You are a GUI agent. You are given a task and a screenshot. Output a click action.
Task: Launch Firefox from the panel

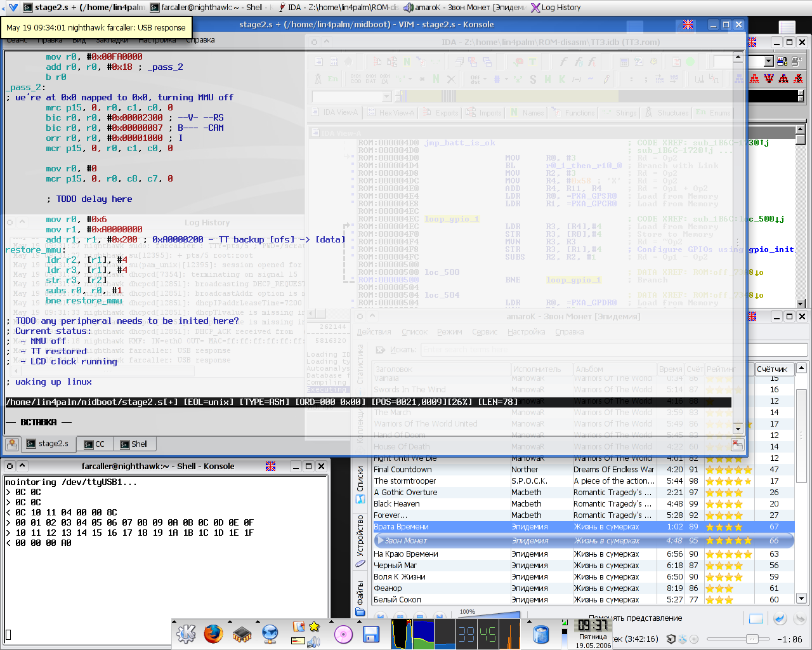pyautogui.click(x=214, y=633)
